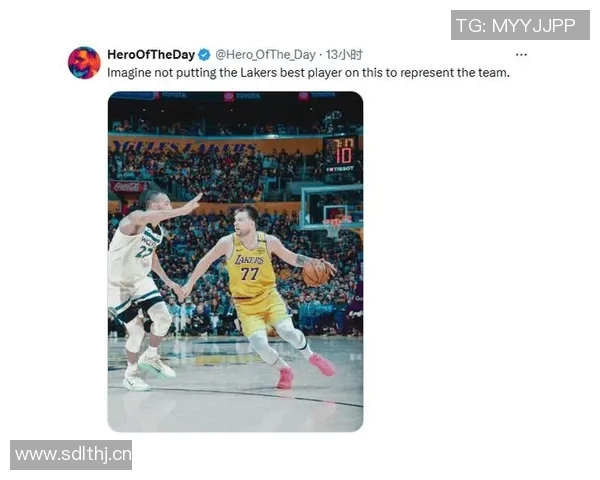Open the three-dot more options menu
600x480 pixels.
521,55
